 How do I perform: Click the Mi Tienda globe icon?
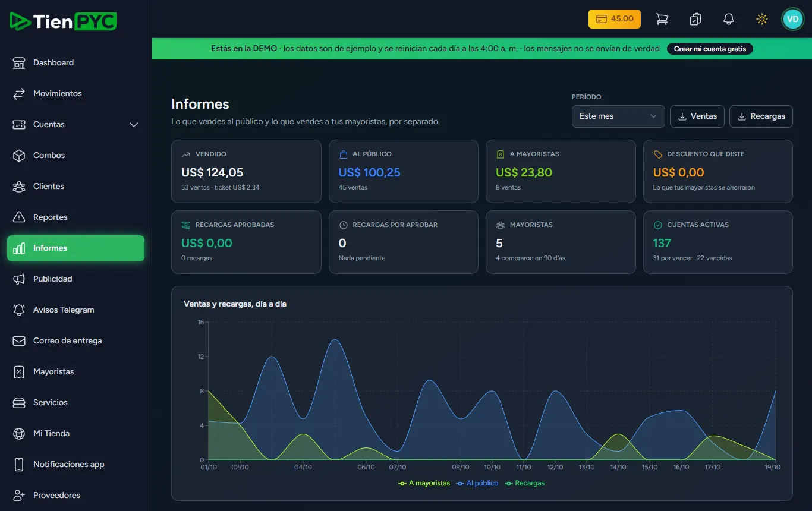[19, 434]
